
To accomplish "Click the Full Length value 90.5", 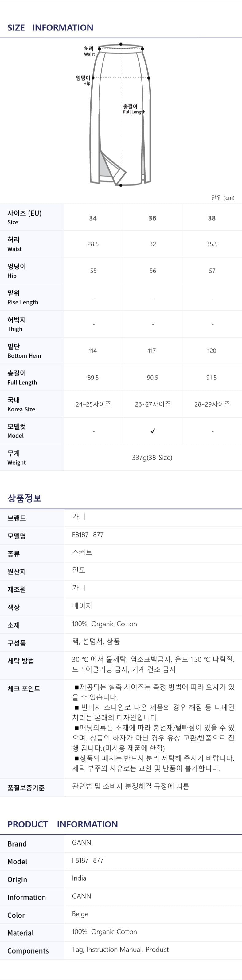I will coord(152,377).
